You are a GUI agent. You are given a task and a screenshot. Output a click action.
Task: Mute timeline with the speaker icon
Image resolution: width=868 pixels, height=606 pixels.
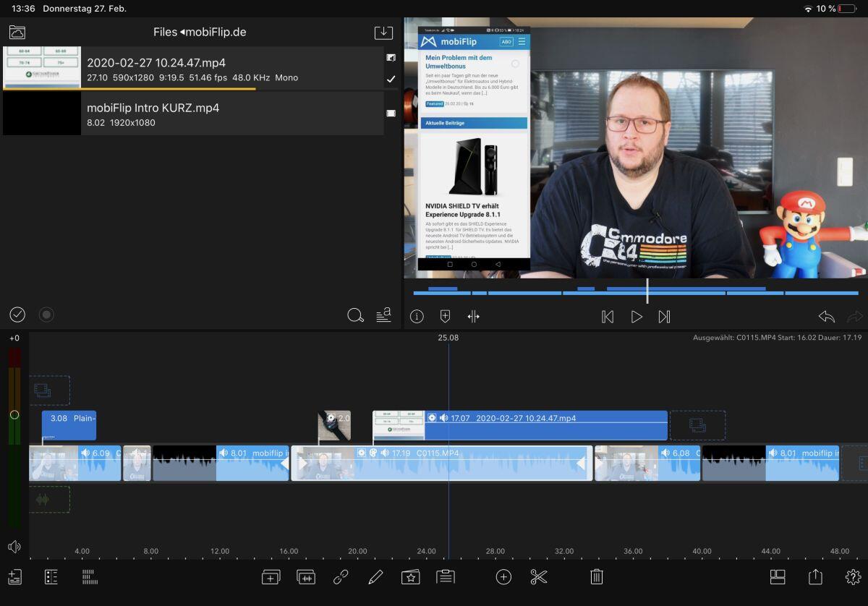[x=14, y=547]
